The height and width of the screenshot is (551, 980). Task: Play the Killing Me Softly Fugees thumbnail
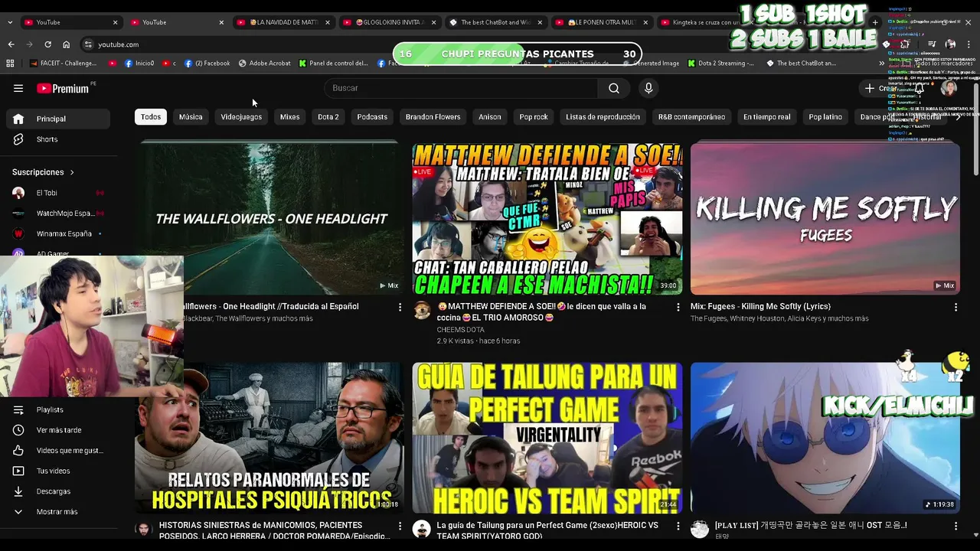(x=825, y=218)
